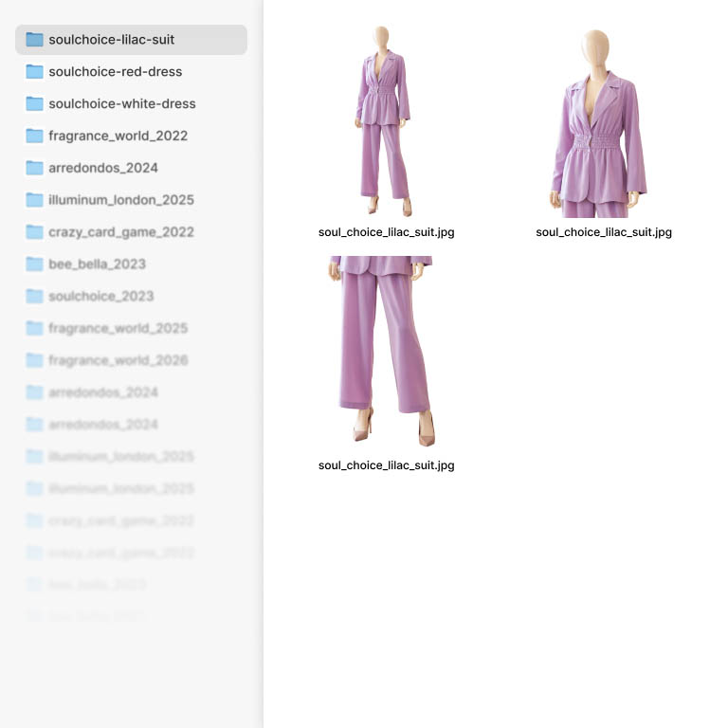The width and height of the screenshot is (728, 728).
Task: Click the soulchoice-red-dress folder icon
Action: tap(34, 71)
